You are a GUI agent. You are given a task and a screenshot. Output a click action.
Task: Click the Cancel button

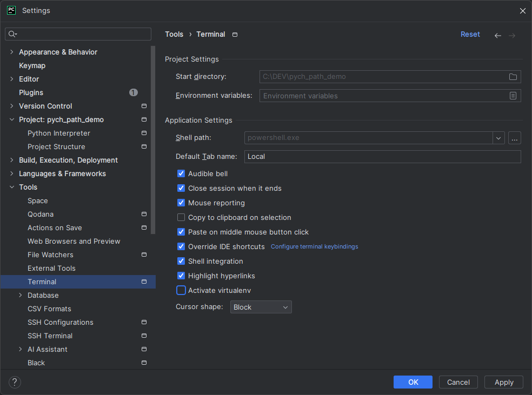[458, 382]
